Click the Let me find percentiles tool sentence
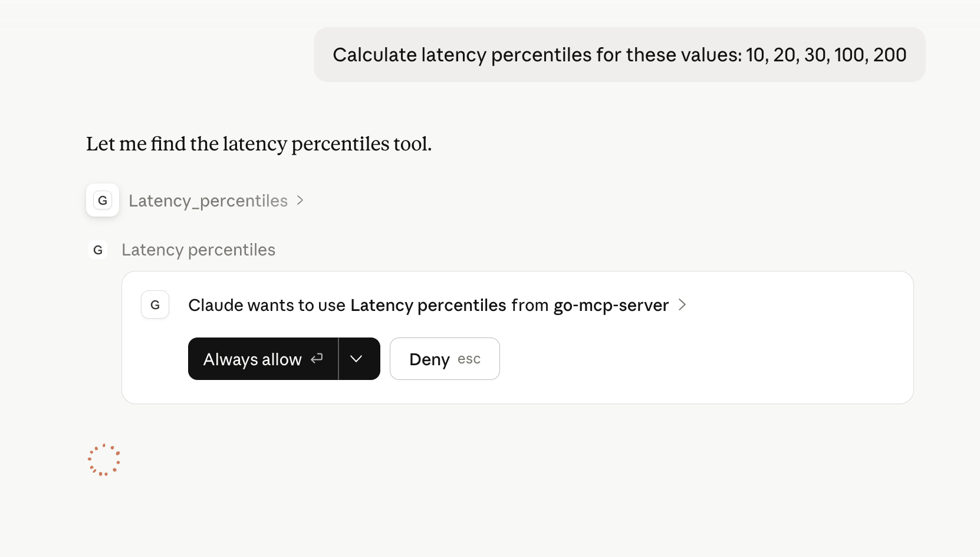 (x=258, y=143)
